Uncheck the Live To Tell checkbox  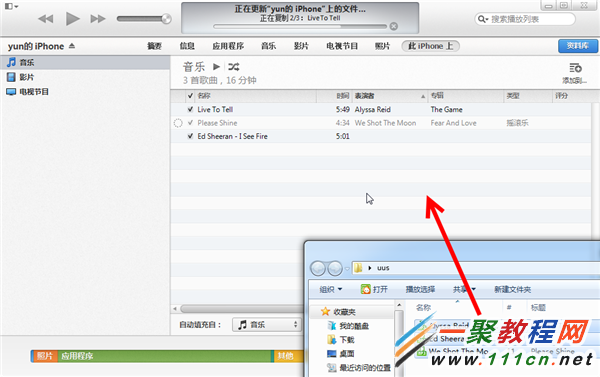(x=190, y=109)
